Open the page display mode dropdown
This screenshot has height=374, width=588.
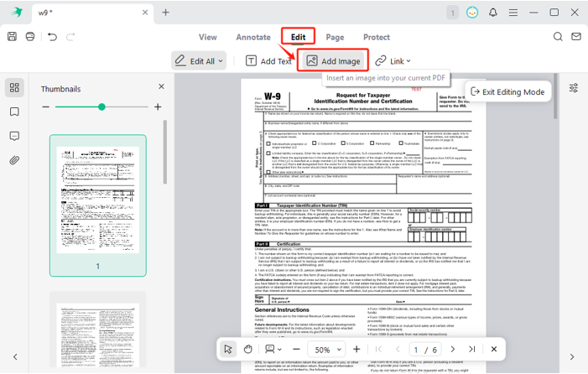[x=273, y=350]
